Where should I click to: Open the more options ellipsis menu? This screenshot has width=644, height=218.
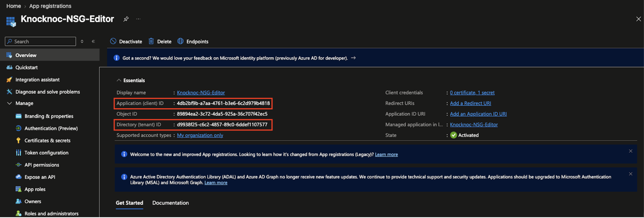coord(138,19)
